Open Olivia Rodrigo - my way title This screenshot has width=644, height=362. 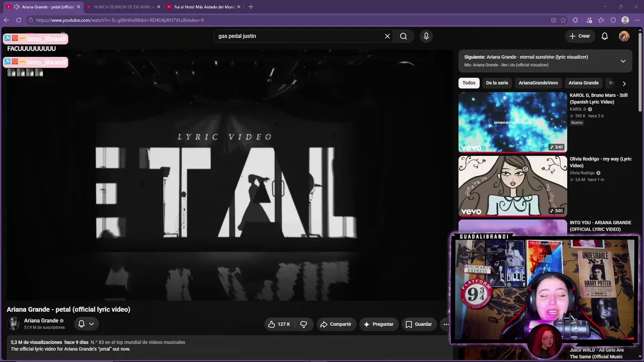(600, 162)
